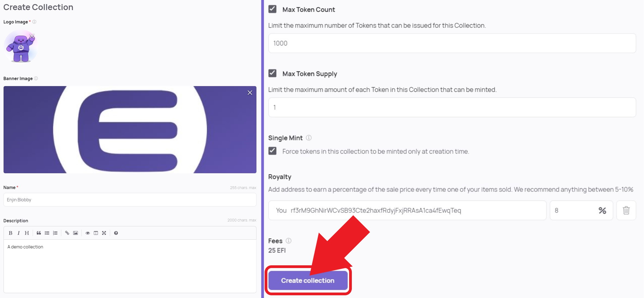644x298 pixels.
Task: Apply bold formatting in description editor
Action: pyautogui.click(x=10, y=233)
